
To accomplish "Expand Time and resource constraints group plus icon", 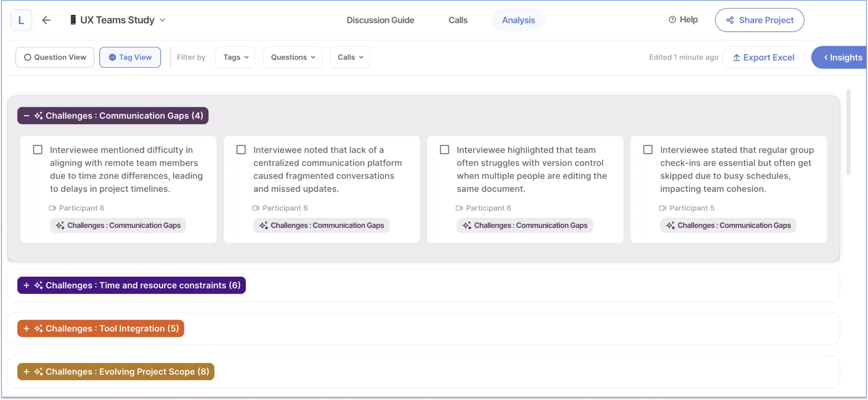I will click(26, 285).
